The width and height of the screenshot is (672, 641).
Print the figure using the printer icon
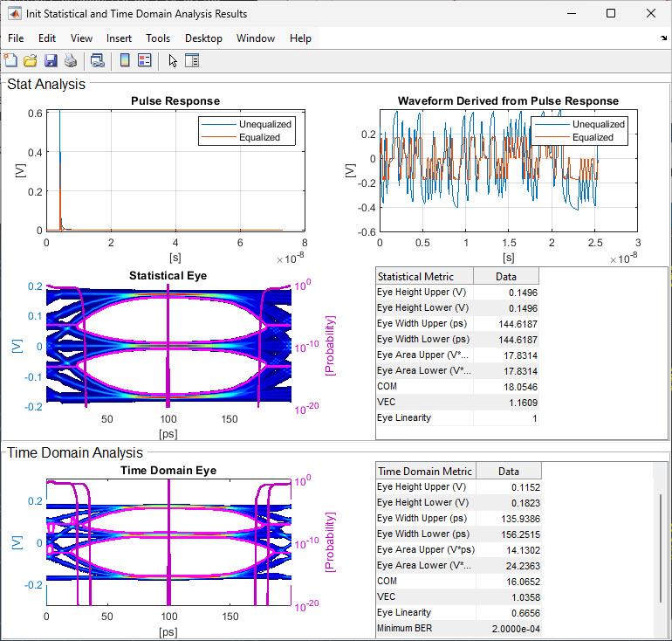71,60
